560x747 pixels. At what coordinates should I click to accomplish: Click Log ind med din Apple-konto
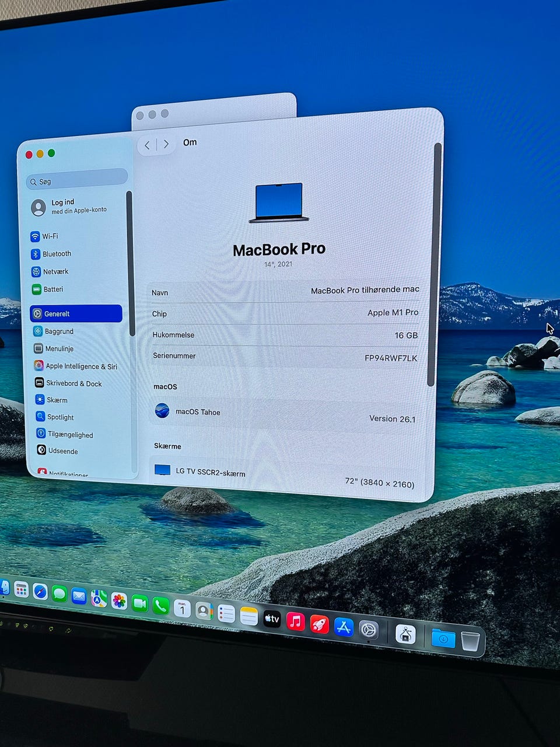(69, 207)
